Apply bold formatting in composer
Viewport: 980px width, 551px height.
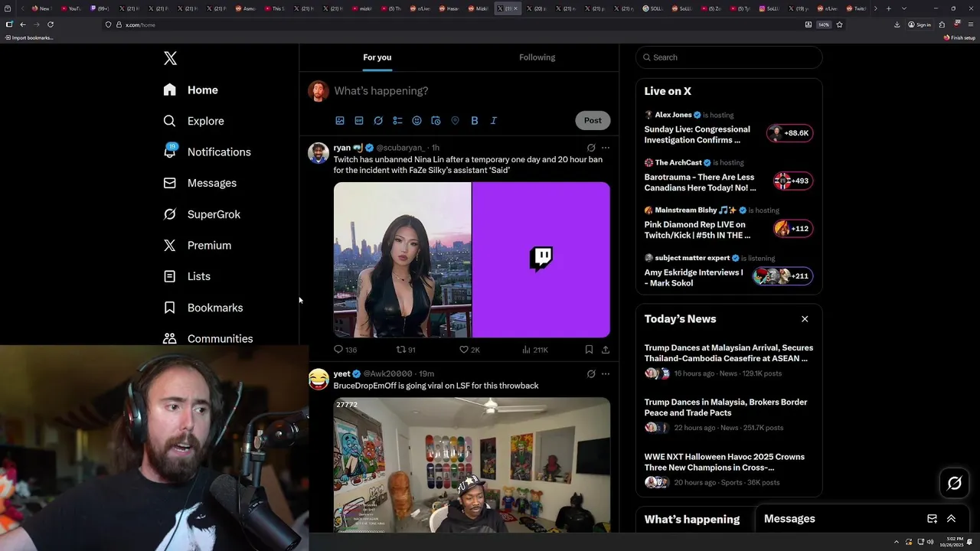pos(475,121)
